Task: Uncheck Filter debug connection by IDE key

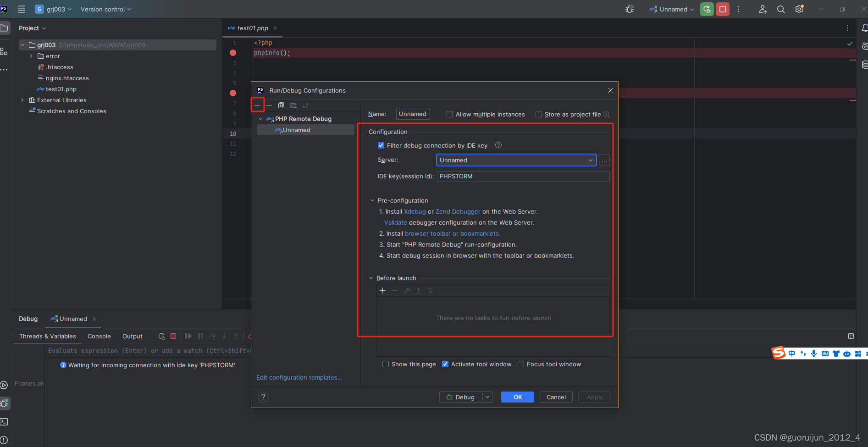Action: click(381, 146)
